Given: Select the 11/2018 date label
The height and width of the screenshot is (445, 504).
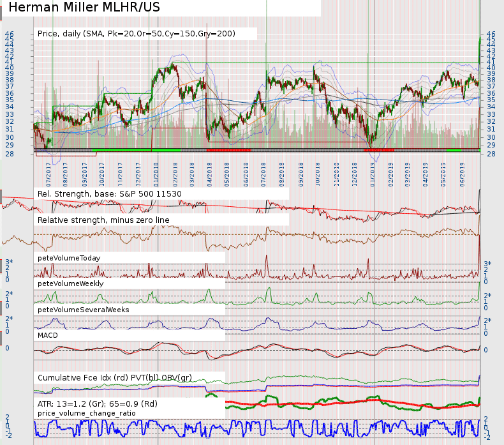Looking at the screenshot, I should coord(337,174).
